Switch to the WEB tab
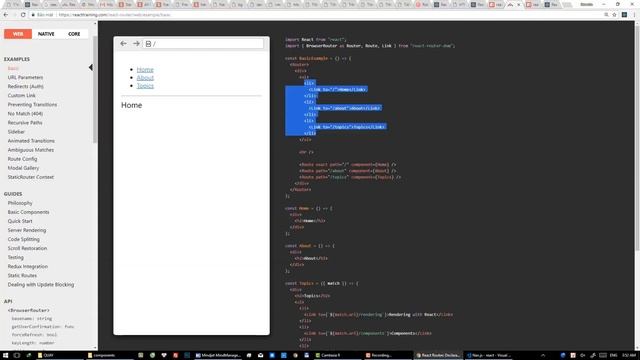This screenshot has height=360, width=640. [x=18, y=34]
